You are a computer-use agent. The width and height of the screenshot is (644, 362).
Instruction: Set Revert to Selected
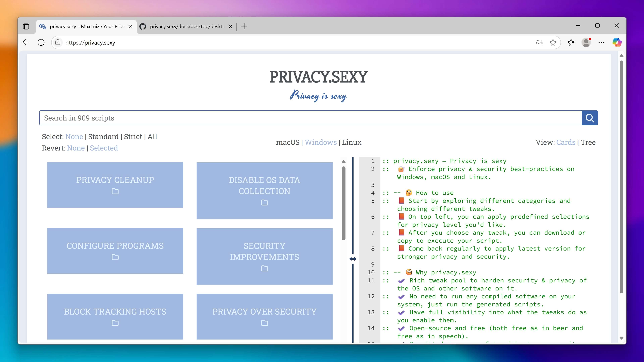point(104,148)
